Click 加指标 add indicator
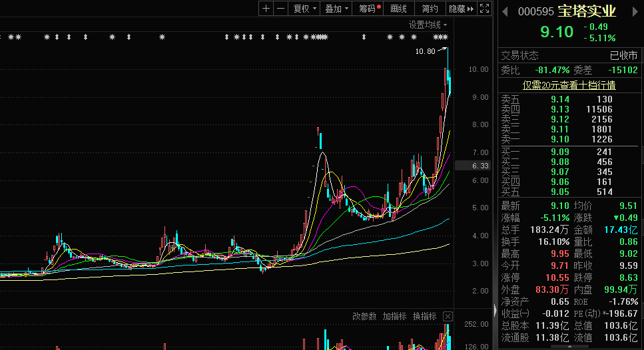This screenshot has width=644, height=350. point(395,316)
